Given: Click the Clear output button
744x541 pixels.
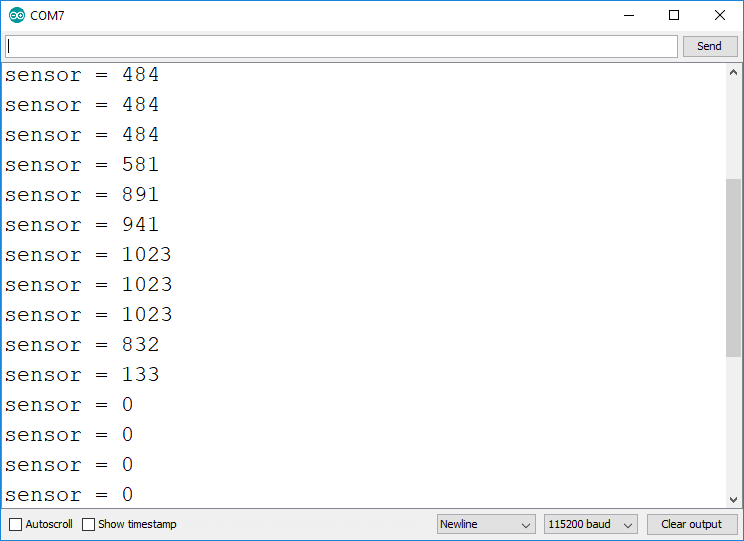Looking at the screenshot, I should coord(691,524).
